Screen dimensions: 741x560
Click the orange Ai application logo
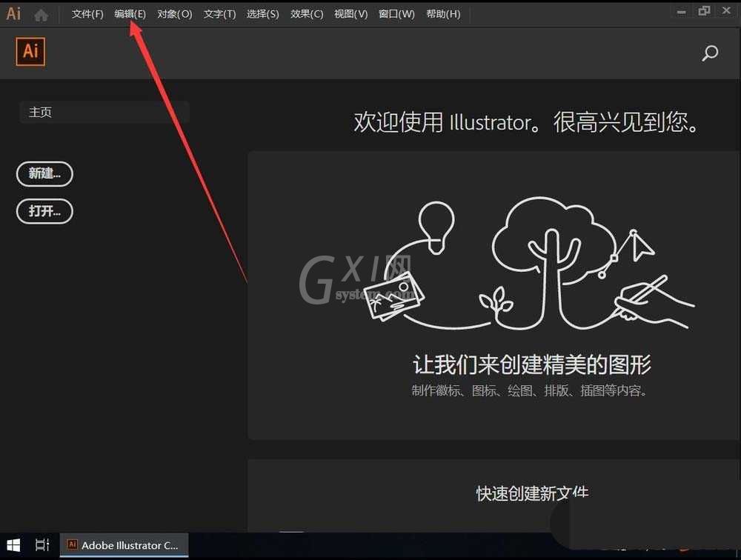[x=30, y=52]
